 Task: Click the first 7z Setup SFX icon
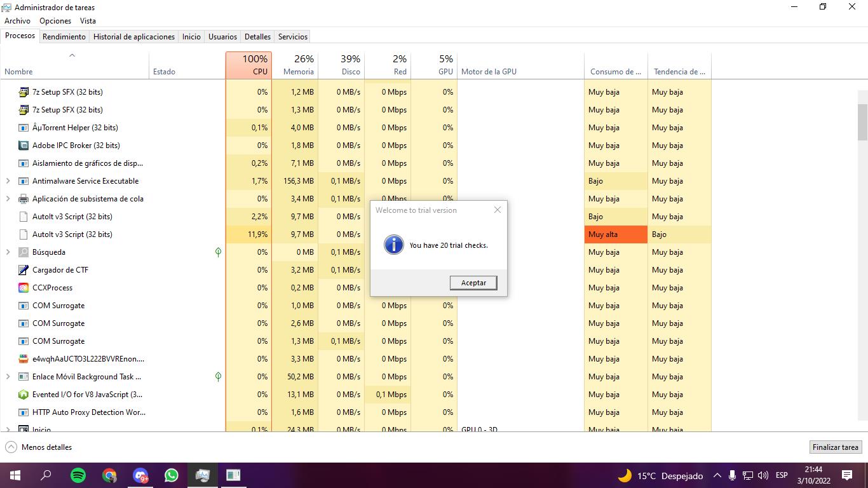(x=24, y=92)
